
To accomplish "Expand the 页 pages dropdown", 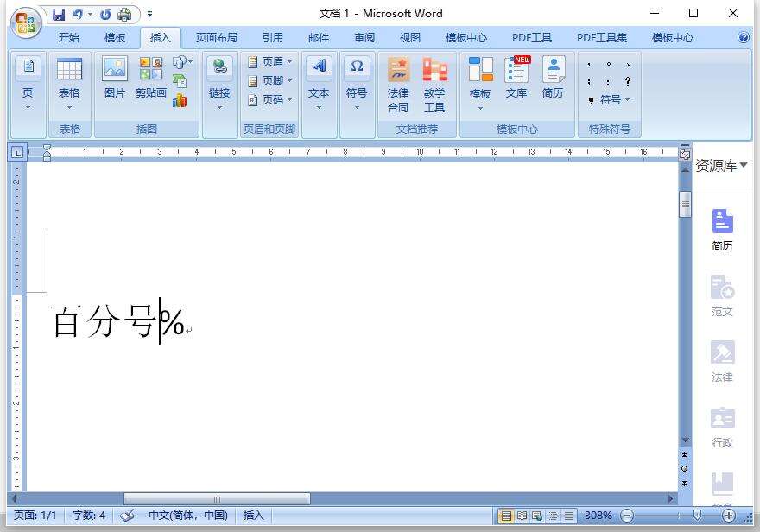I will tap(28, 107).
